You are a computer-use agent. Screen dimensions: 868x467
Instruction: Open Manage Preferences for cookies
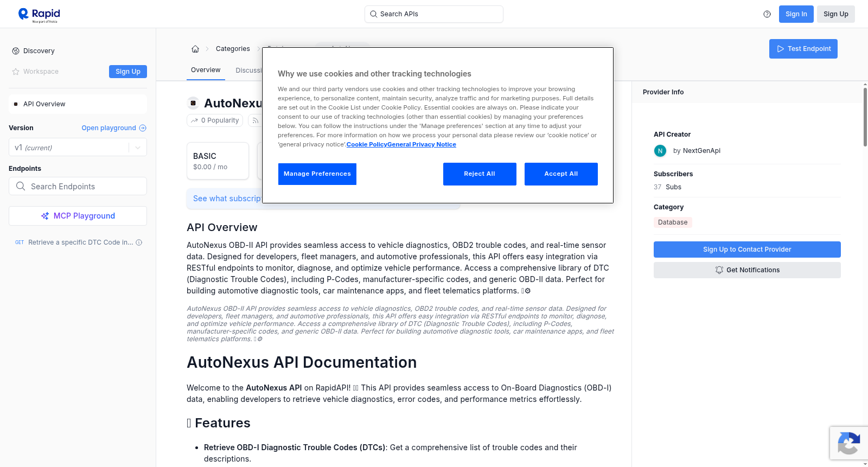pos(317,174)
